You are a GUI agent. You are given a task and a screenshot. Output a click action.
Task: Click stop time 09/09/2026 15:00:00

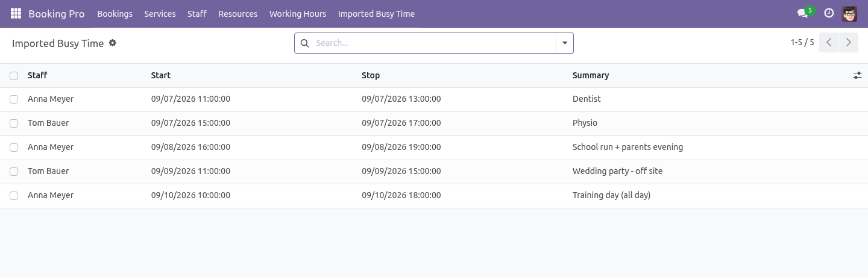coord(401,171)
